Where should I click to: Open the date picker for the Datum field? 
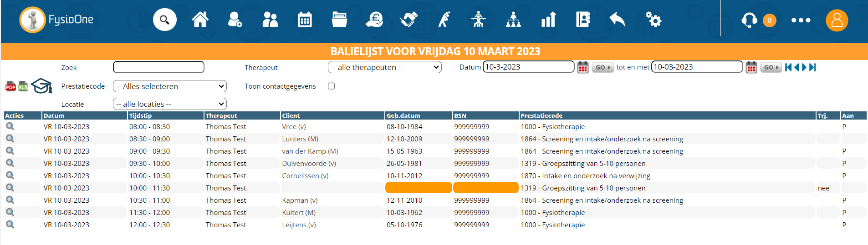click(x=583, y=67)
